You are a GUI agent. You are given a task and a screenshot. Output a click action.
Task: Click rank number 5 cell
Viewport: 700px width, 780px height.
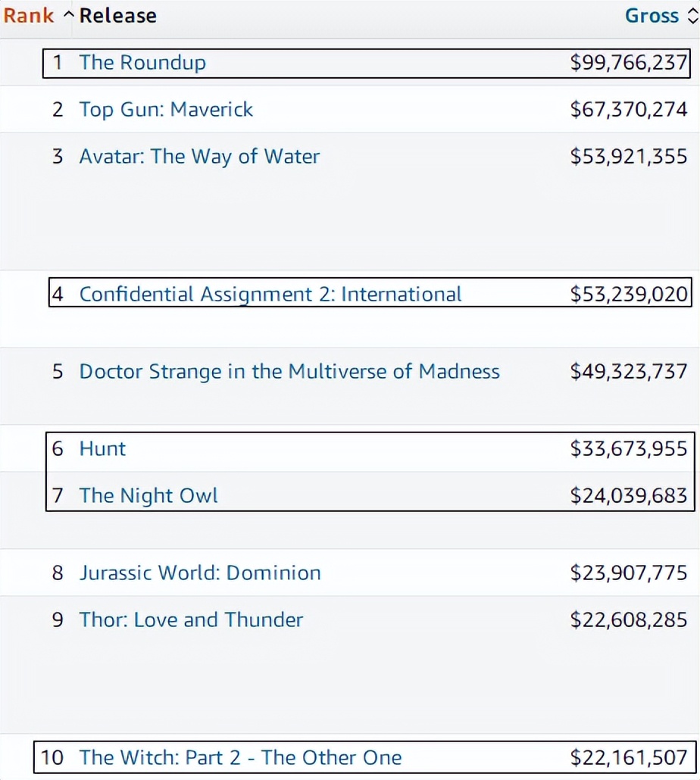point(58,372)
